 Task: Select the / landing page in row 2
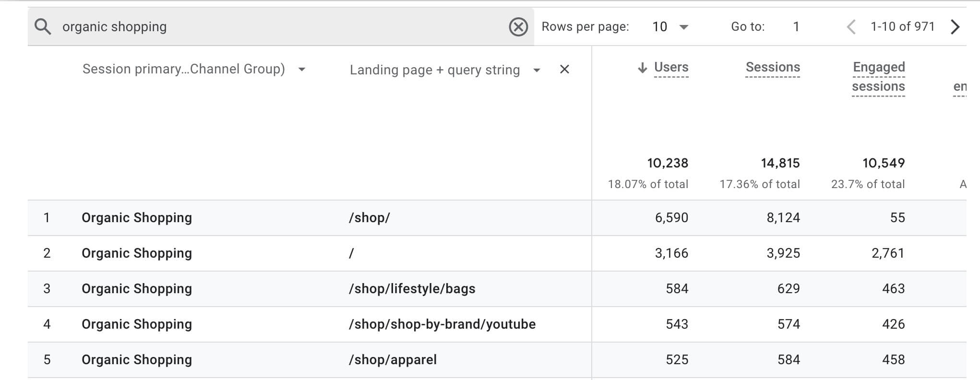[351, 253]
